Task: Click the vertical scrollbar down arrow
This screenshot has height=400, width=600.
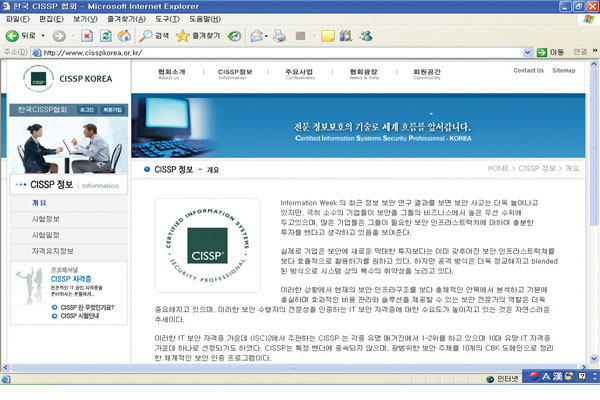Action: click(x=593, y=359)
